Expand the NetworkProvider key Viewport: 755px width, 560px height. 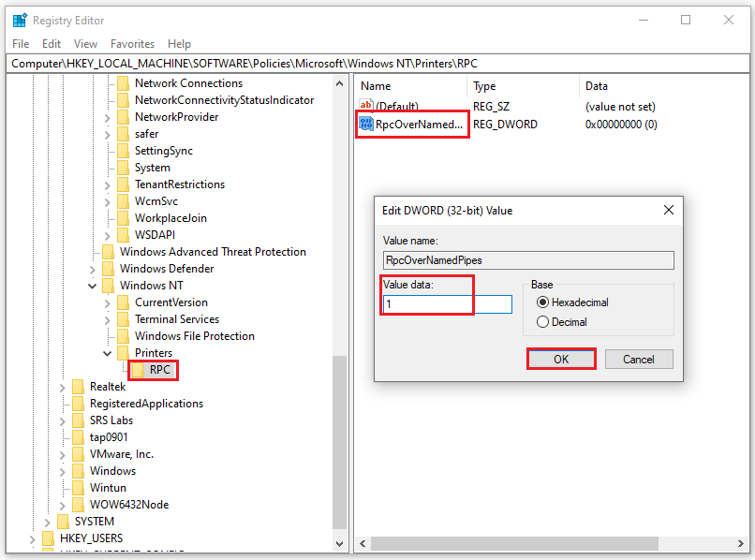(108, 118)
